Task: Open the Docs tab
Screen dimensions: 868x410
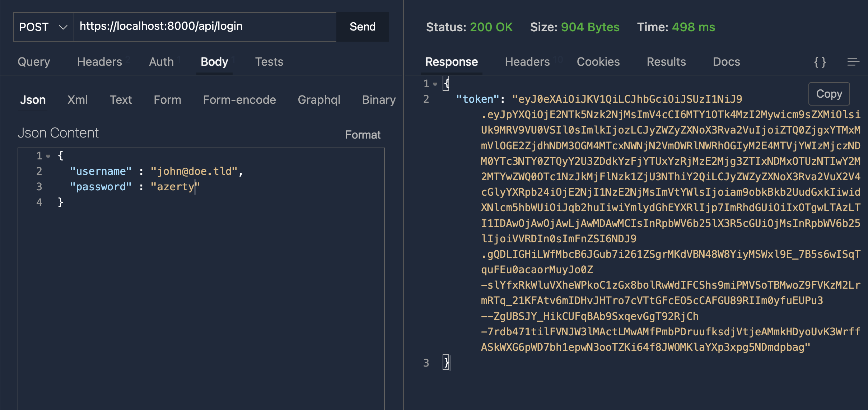Action: pos(726,62)
